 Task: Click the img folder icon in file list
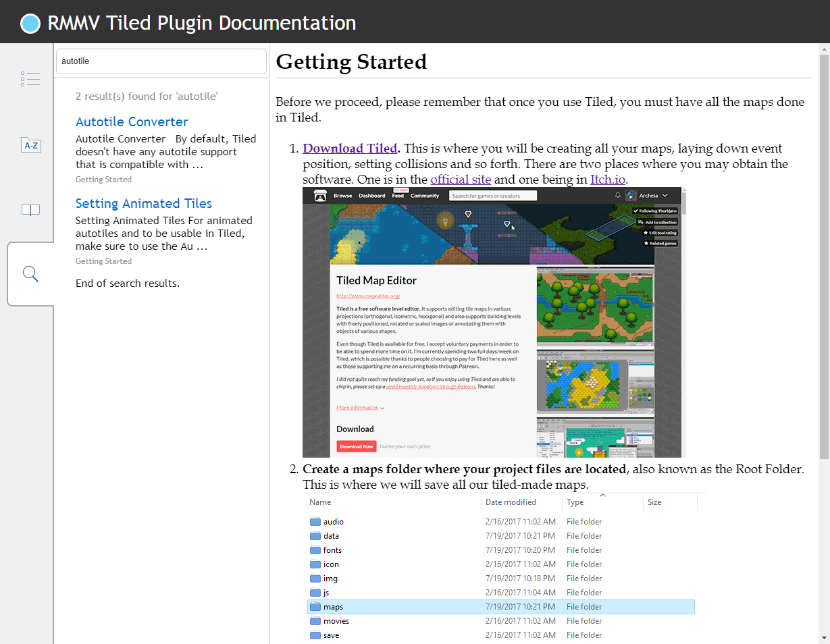[x=315, y=579]
